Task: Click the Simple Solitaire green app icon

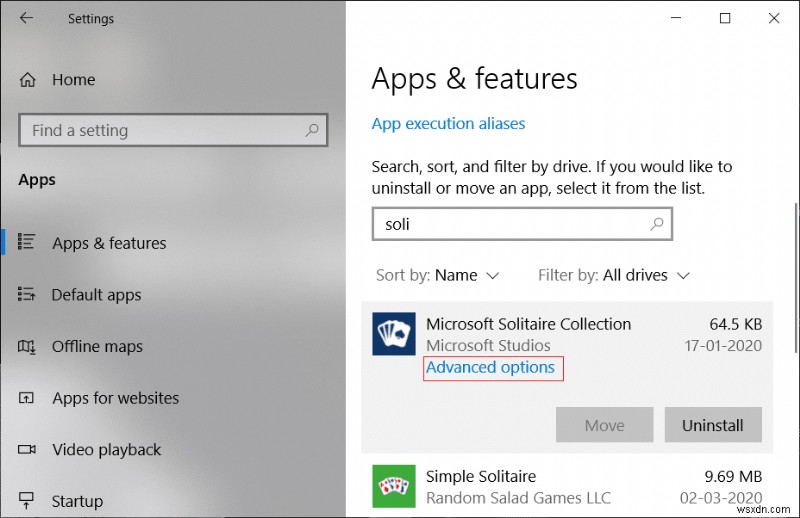Action: [x=393, y=486]
